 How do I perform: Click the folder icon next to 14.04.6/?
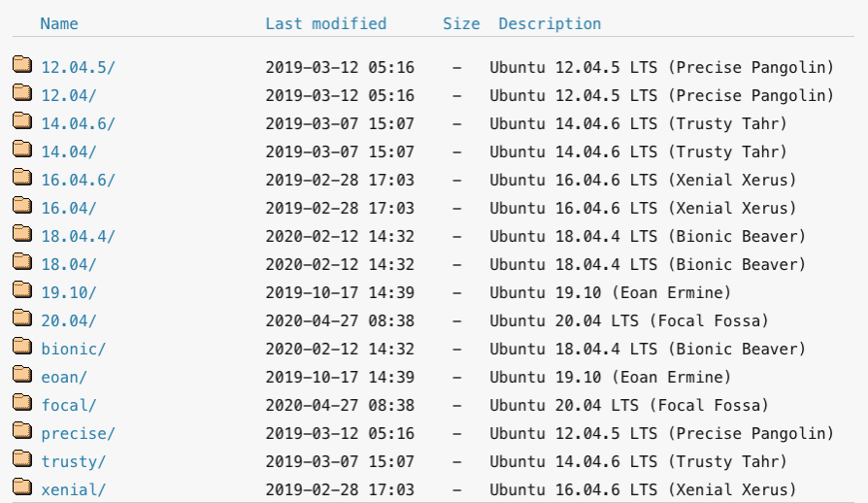coord(22,122)
